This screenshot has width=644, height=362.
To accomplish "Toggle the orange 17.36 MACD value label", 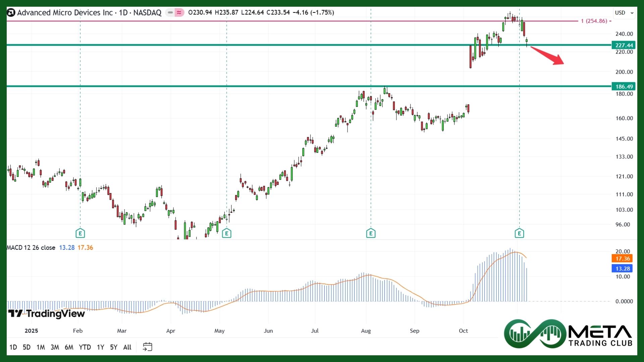I will 622,258.
